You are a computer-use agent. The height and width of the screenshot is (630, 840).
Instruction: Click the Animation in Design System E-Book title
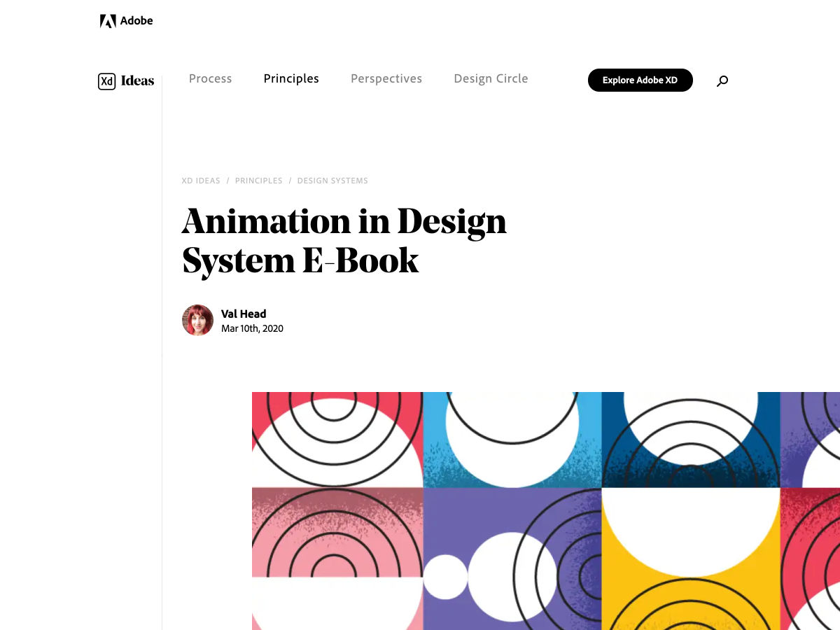tap(344, 241)
